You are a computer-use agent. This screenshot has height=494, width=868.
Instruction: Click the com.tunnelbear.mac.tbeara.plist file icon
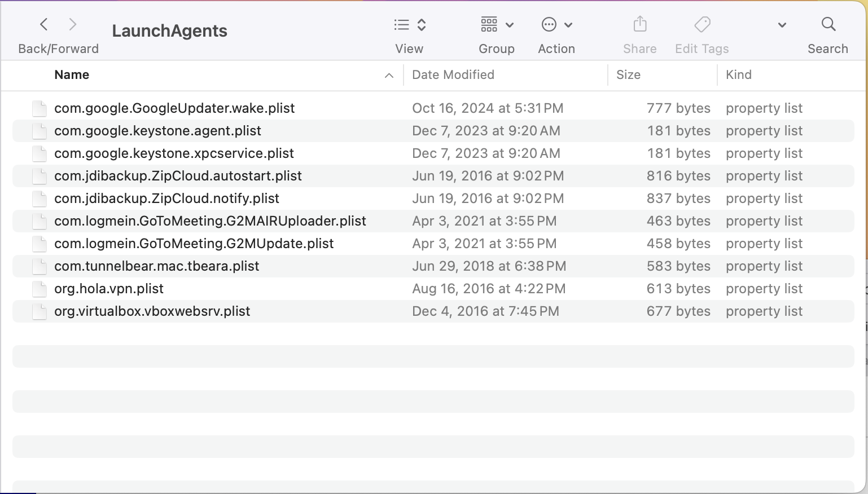coord(40,266)
